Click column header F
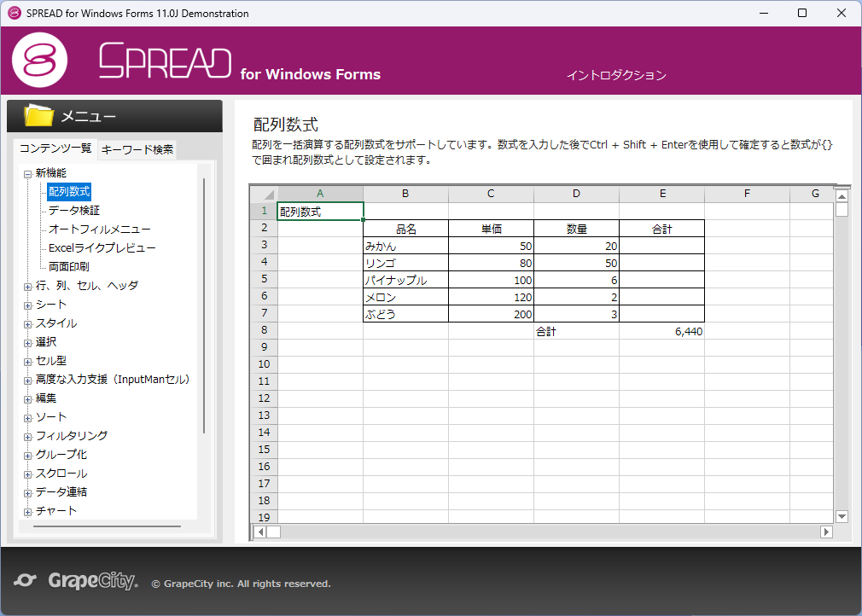The height and width of the screenshot is (616, 862). [x=747, y=194]
